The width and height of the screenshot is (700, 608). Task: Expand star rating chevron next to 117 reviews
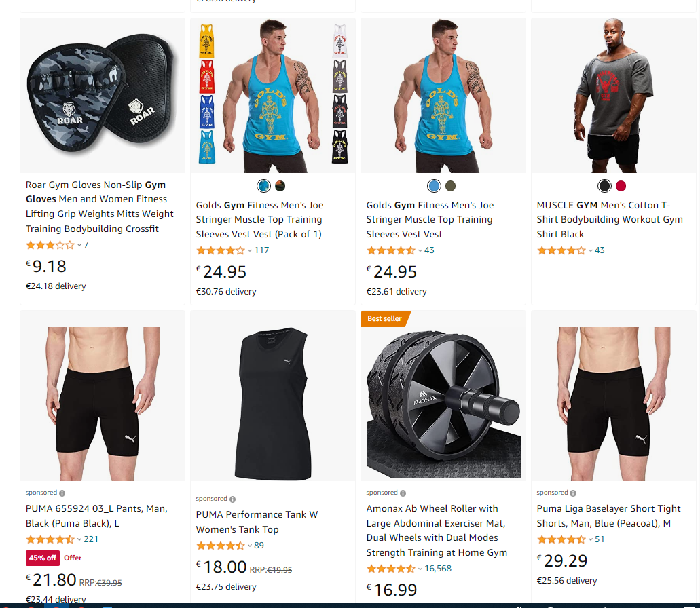tap(250, 250)
